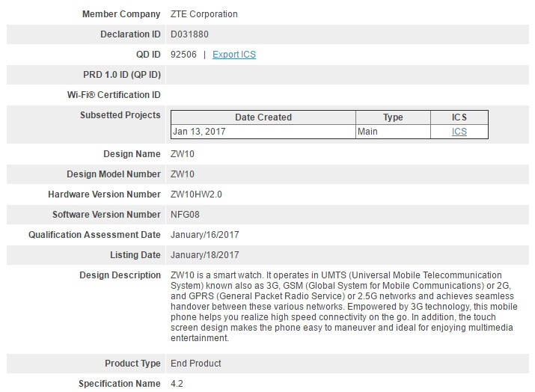Click the Type column header
535x392 pixels.
coord(393,117)
